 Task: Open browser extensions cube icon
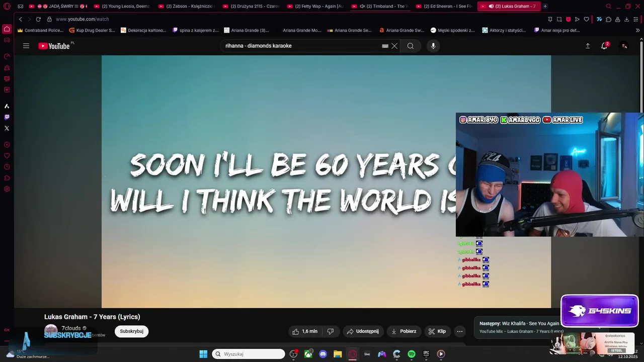point(608,19)
